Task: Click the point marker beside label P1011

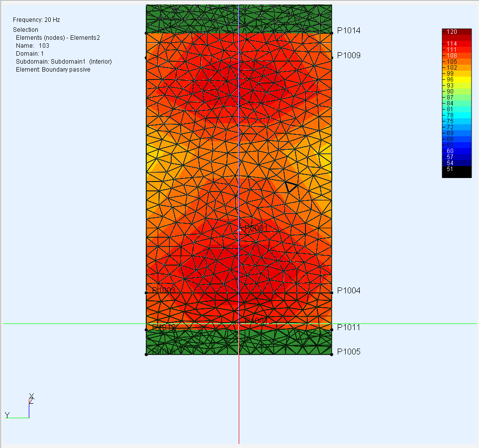Action: tap(332, 329)
